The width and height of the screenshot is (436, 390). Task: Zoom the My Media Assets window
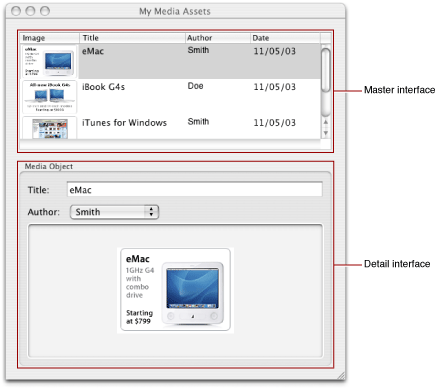(x=45, y=11)
